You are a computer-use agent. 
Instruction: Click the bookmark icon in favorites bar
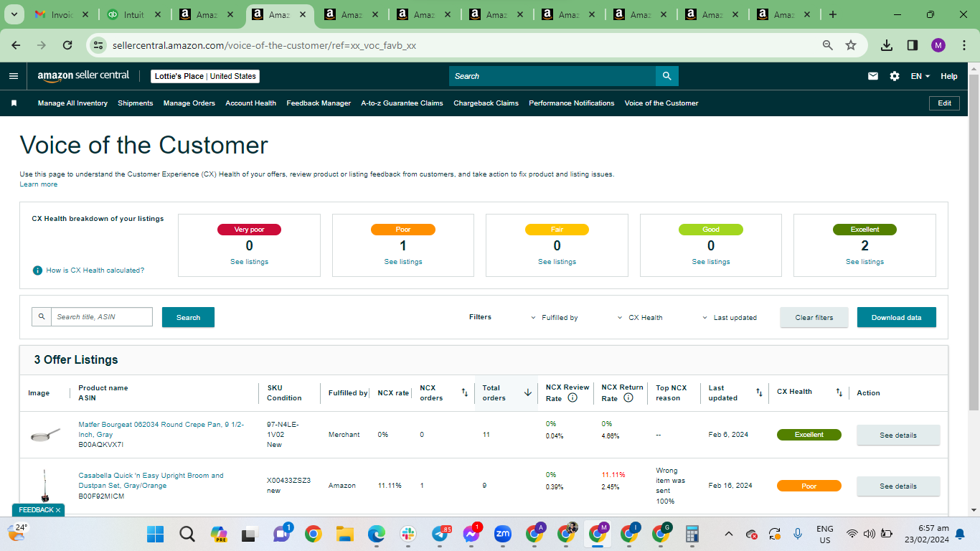tap(14, 103)
